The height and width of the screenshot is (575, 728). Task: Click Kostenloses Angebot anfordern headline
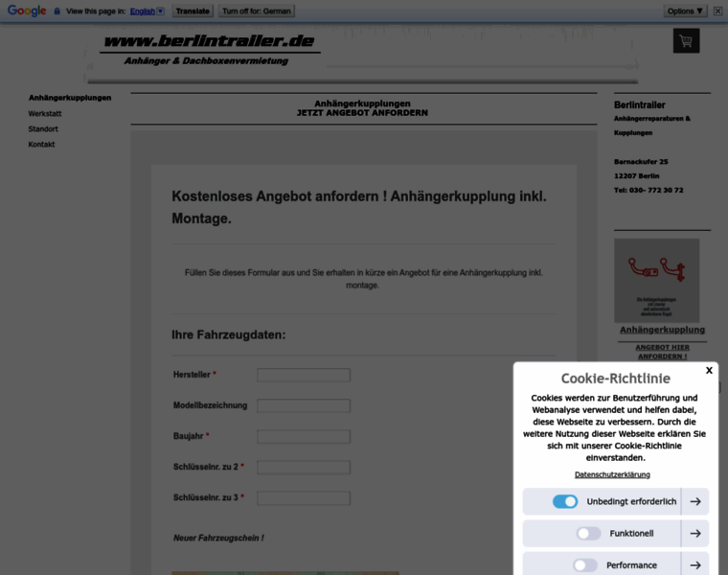pyautogui.click(x=359, y=207)
